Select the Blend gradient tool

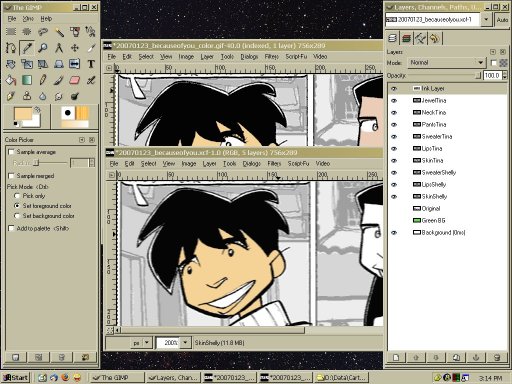[27, 80]
